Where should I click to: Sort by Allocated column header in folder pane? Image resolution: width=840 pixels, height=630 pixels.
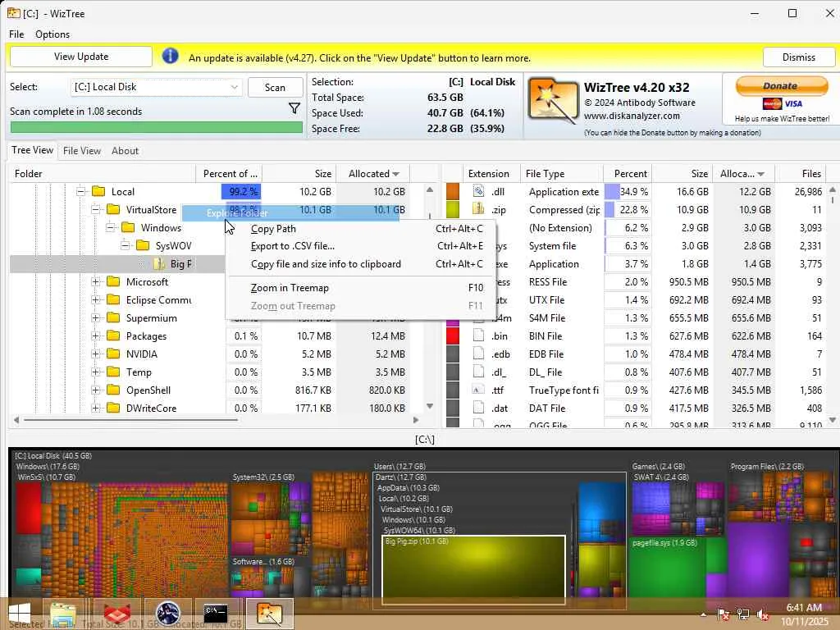[373, 174]
